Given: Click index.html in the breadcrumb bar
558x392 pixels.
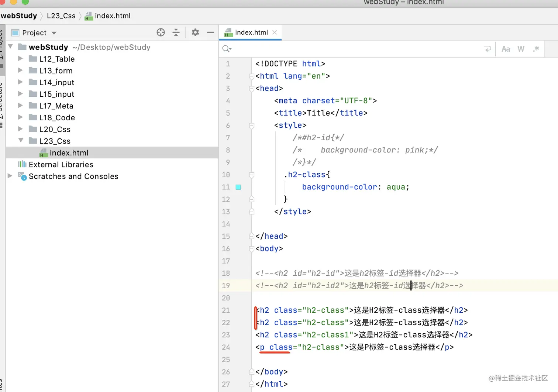Looking at the screenshot, I should click(113, 16).
